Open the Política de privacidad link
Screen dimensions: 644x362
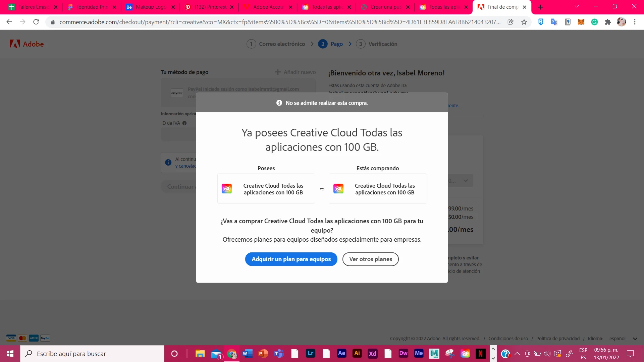pos(558,339)
